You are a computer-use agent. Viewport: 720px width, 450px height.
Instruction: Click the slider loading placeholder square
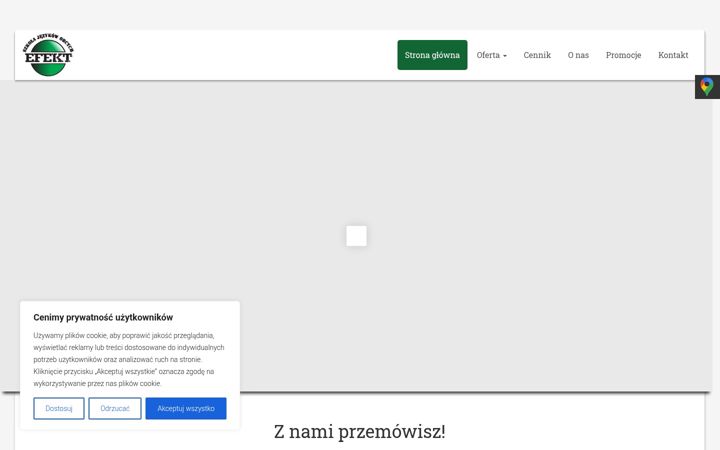[356, 236]
